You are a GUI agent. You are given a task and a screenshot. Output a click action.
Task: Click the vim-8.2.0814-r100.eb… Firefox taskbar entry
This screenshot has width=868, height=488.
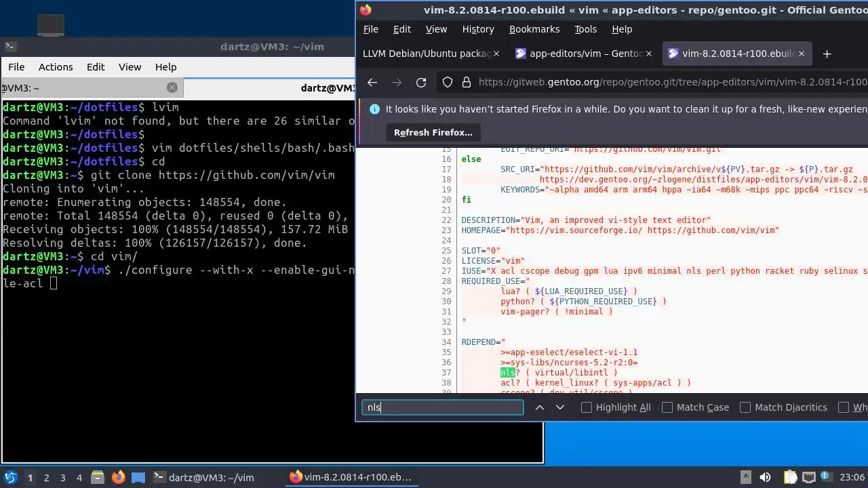tap(353, 477)
